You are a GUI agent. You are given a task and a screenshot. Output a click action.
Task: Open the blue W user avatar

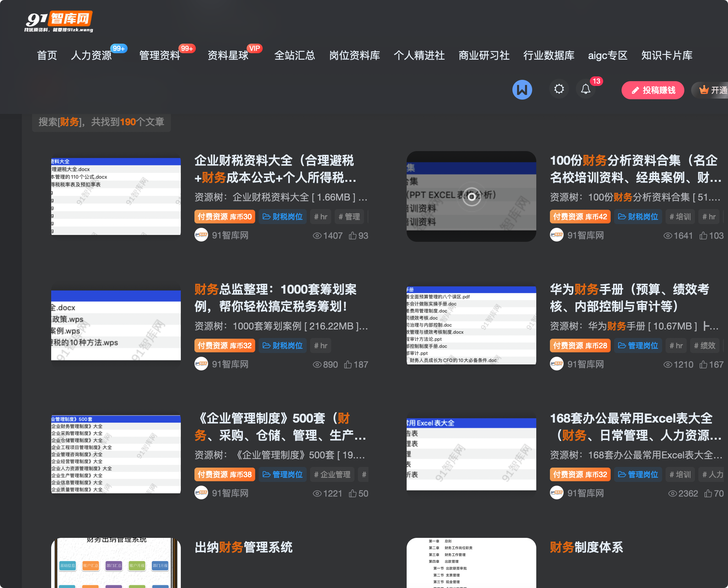click(x=522, y=90)
